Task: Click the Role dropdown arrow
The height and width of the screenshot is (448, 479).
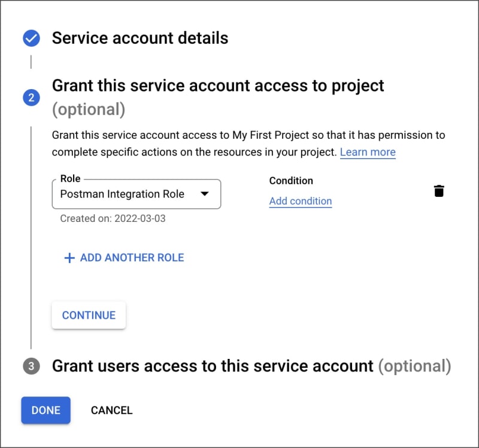Action: pyautogui.click(x=204, y=194)
